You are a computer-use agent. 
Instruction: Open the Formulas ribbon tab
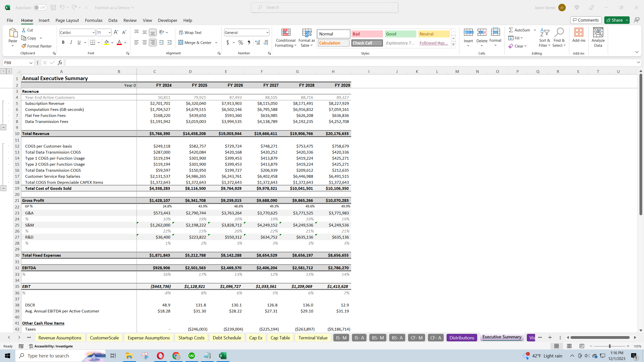pos(94,20)
